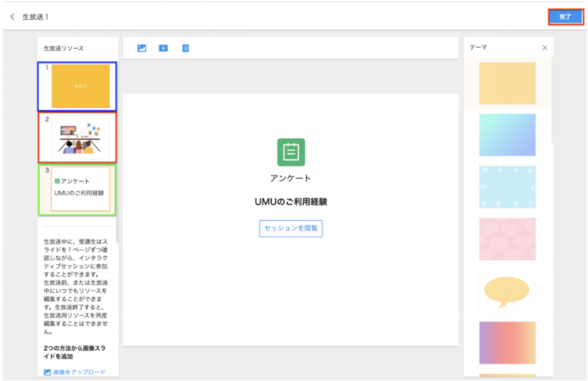Close the テーマ panel
Image resolution: width=588 pixels, height=381 pixels.
[x=545, y=48]
